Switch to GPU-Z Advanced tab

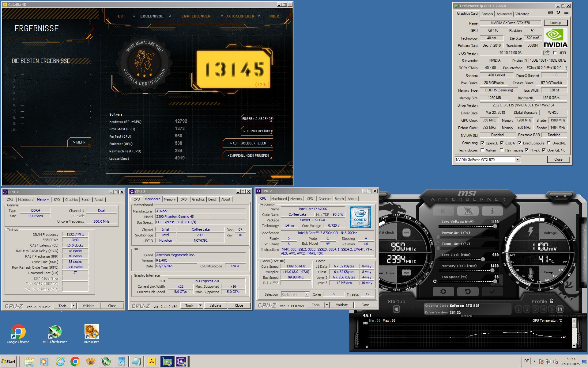504,14
